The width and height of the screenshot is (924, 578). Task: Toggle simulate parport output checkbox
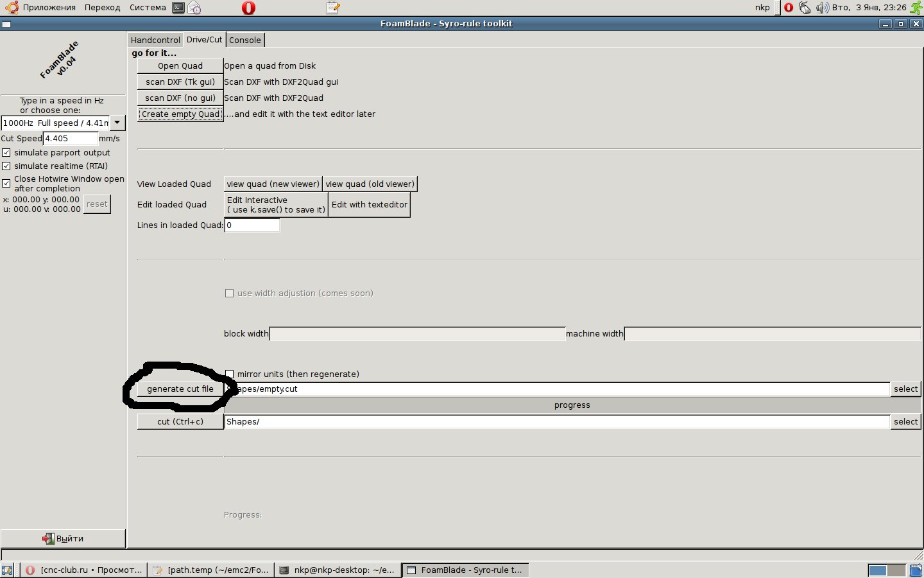coord(6,152)
